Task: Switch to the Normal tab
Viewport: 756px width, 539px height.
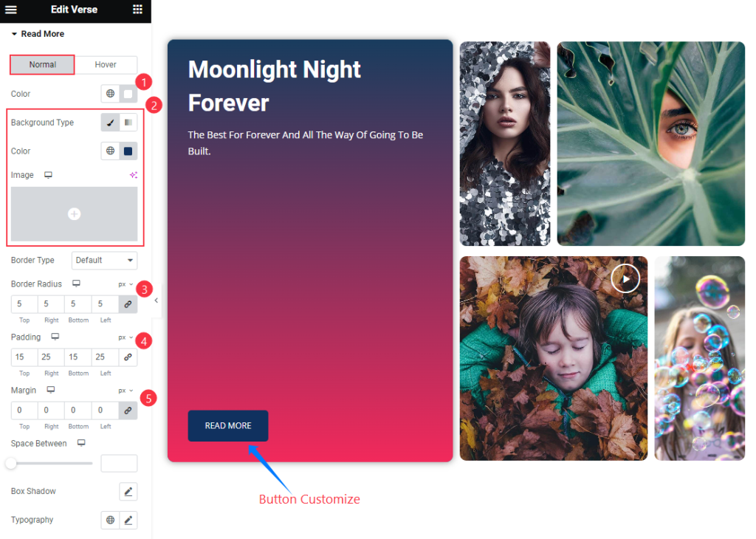Action: pos(42,64)
